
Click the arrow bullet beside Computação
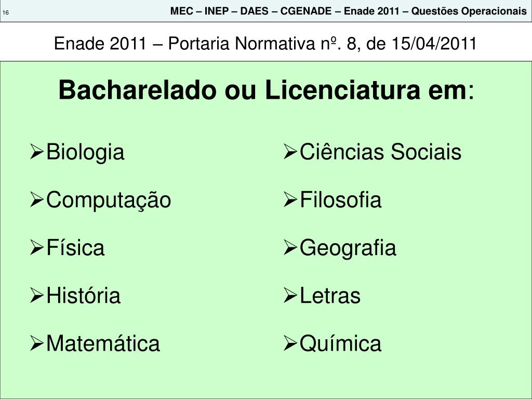click(x=37, y=200)
